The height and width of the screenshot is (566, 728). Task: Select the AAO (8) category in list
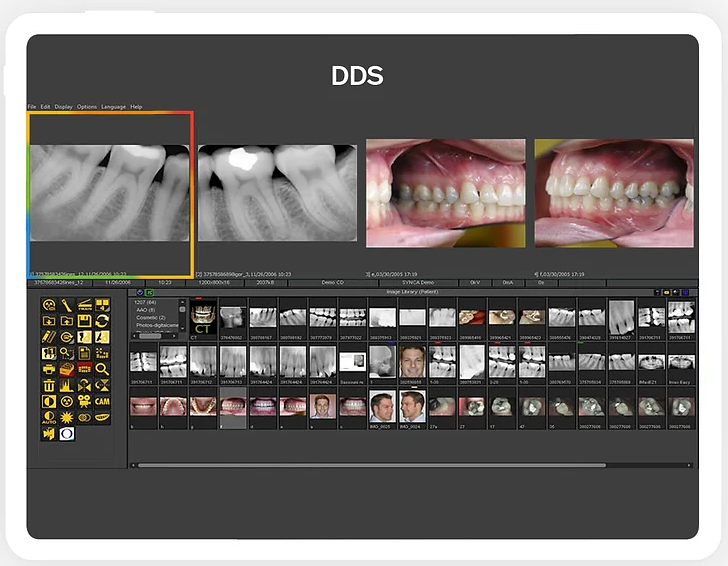tap(148, 310)
